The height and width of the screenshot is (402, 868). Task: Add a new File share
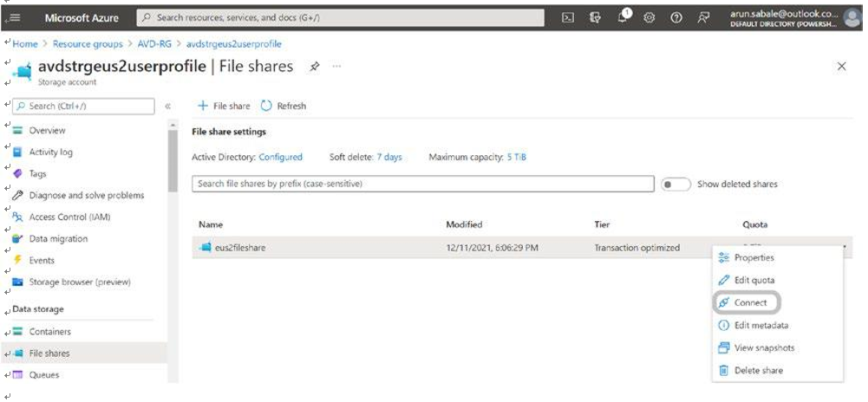click(224, 107)
